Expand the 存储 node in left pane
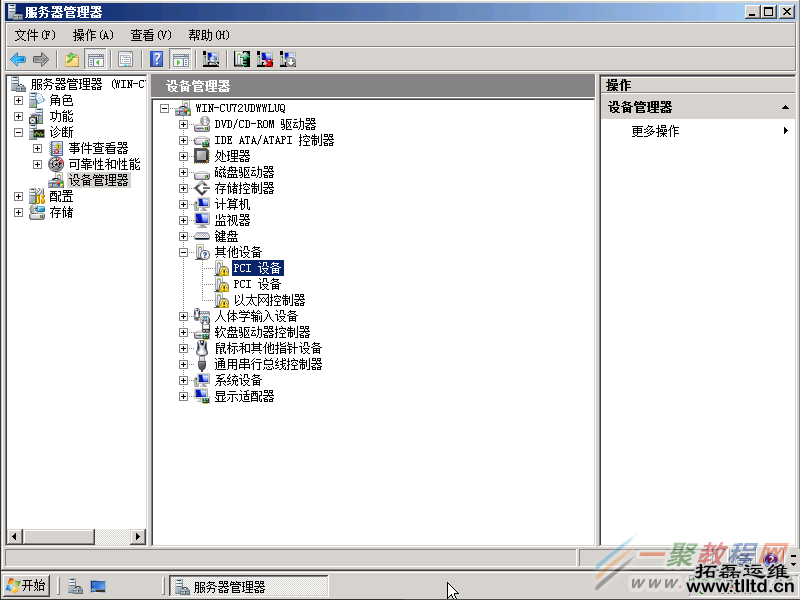This screenshot has height=600, width=800. coord(17,212)
